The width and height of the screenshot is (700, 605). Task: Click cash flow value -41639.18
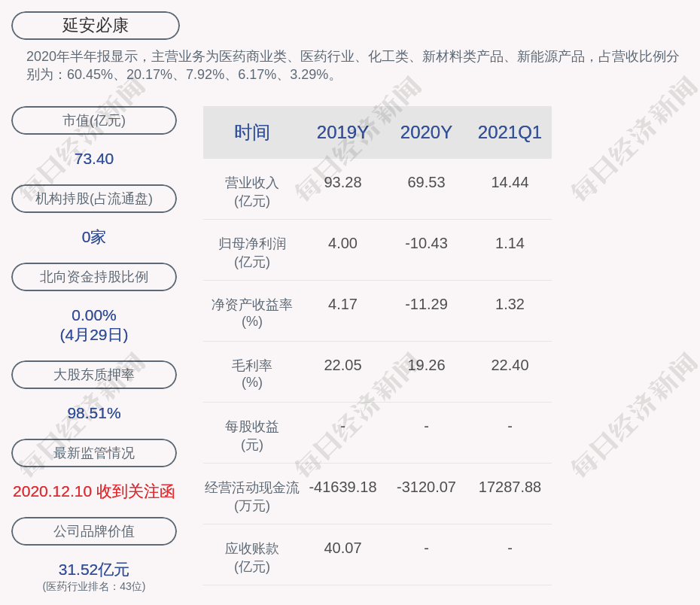(342, 487)
